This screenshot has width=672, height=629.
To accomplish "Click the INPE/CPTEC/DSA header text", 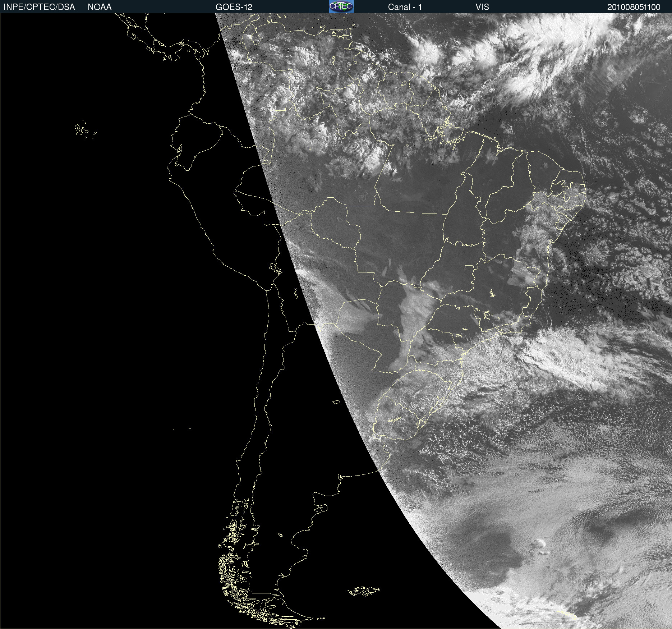I will (39, 7).
